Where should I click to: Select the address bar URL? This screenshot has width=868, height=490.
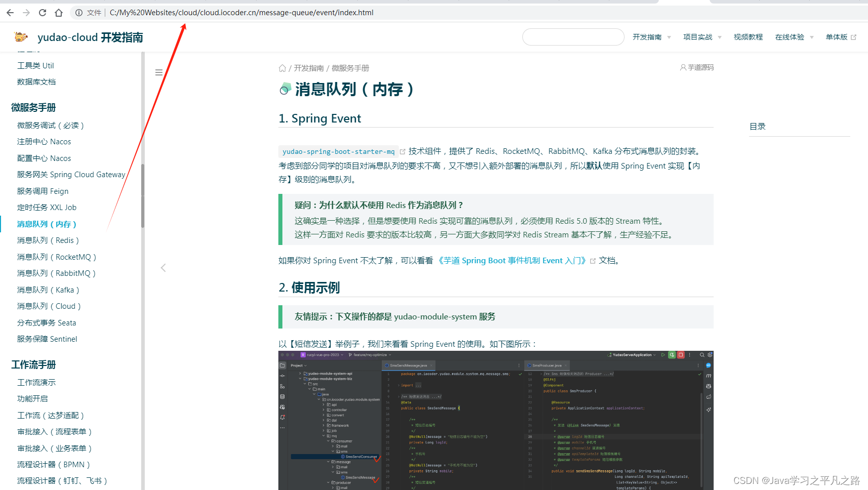click(241, 13)
